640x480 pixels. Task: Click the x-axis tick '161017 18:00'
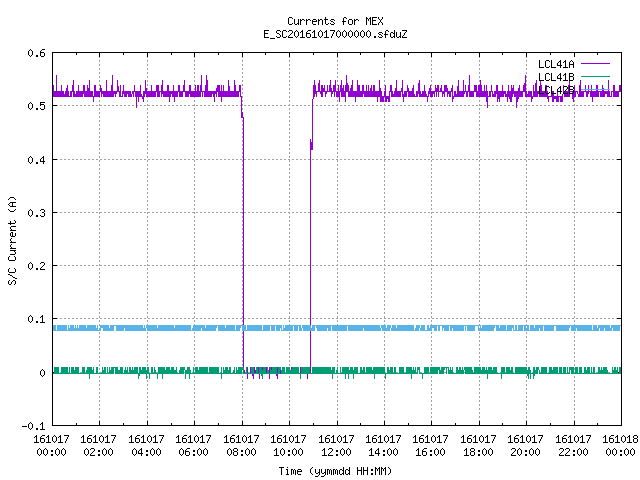478,446
